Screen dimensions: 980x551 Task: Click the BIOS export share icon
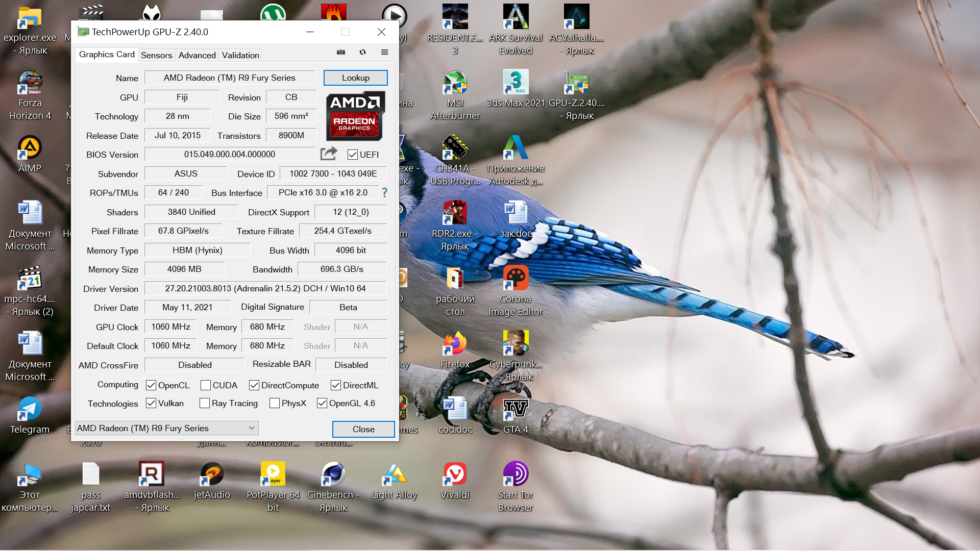329,154
